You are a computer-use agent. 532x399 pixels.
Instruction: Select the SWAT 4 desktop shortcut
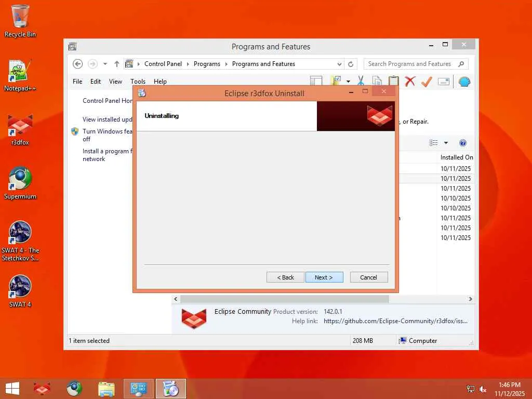click(x=20, y=291)
